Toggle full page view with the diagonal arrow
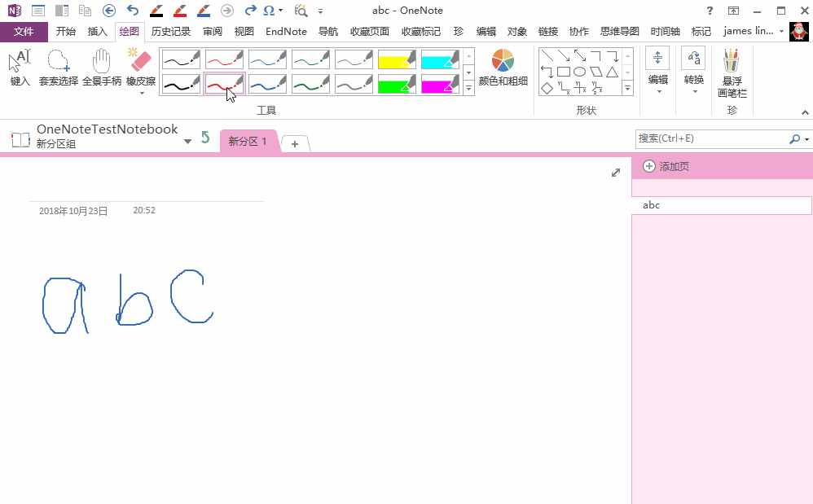The height and width of the screenshot is (504, 813). coord(616,173)
